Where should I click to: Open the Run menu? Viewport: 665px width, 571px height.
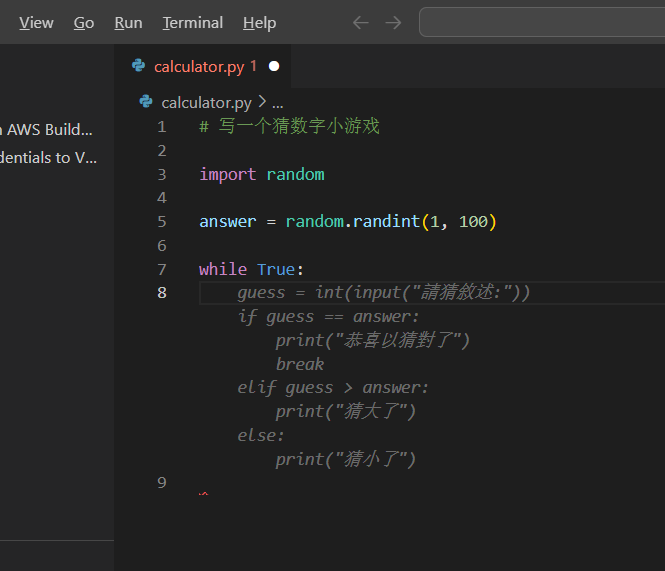(x=128, y=22)
